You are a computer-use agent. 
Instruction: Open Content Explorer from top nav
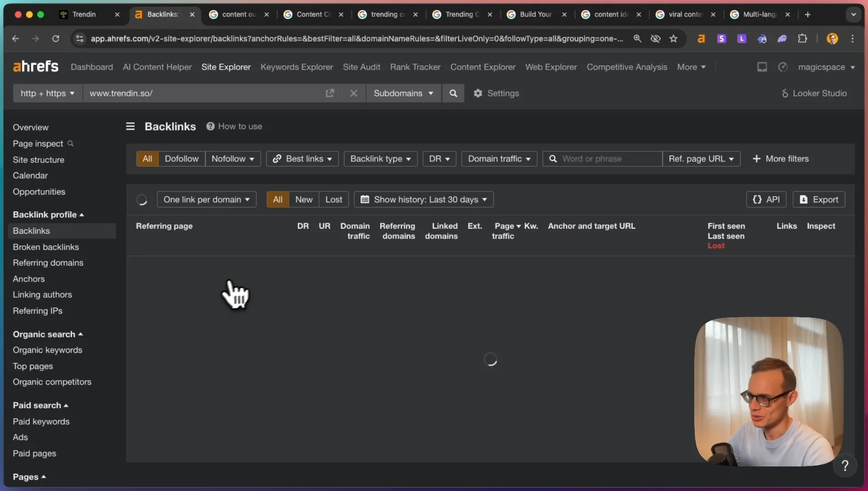click(x=483, y=67)
